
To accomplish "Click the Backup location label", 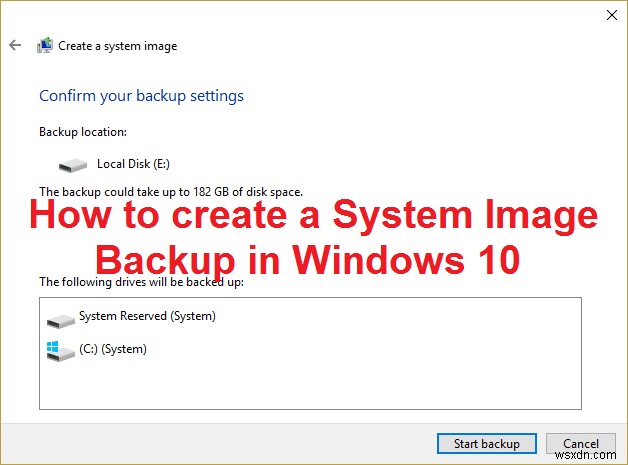I will pyautogui.click(x=81, y=131).
